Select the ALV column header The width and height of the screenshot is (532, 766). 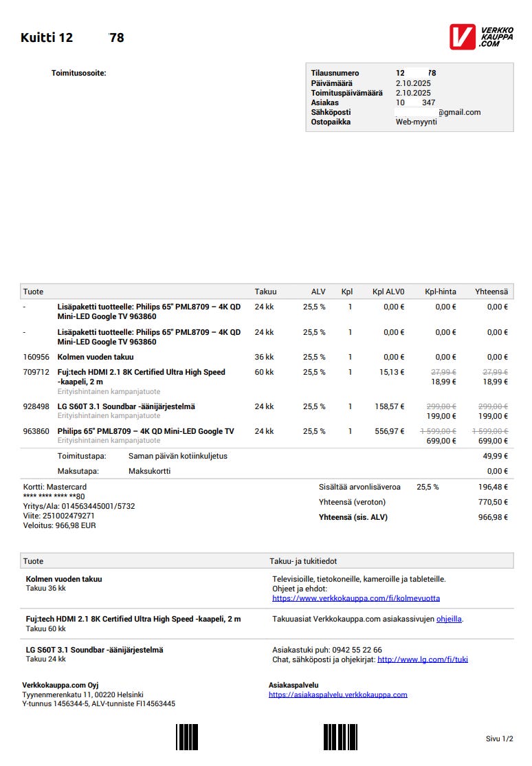[318, 292]
